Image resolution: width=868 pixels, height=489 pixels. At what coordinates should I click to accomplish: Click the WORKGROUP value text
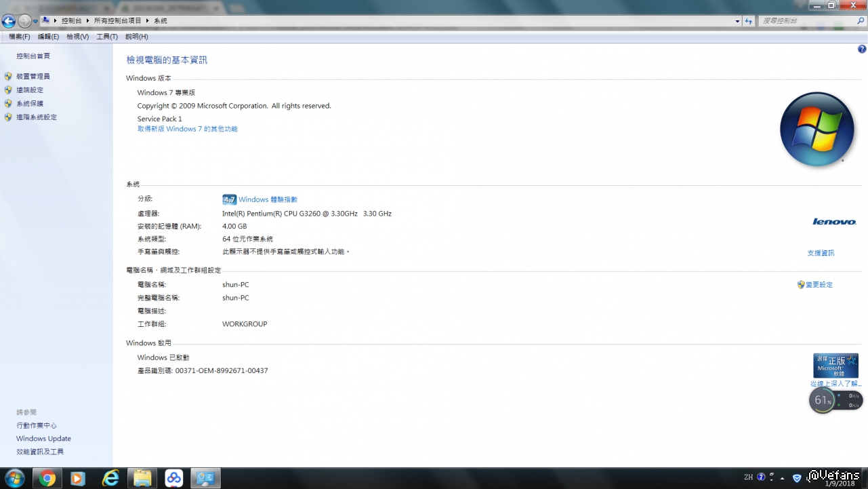click(245, 324)
